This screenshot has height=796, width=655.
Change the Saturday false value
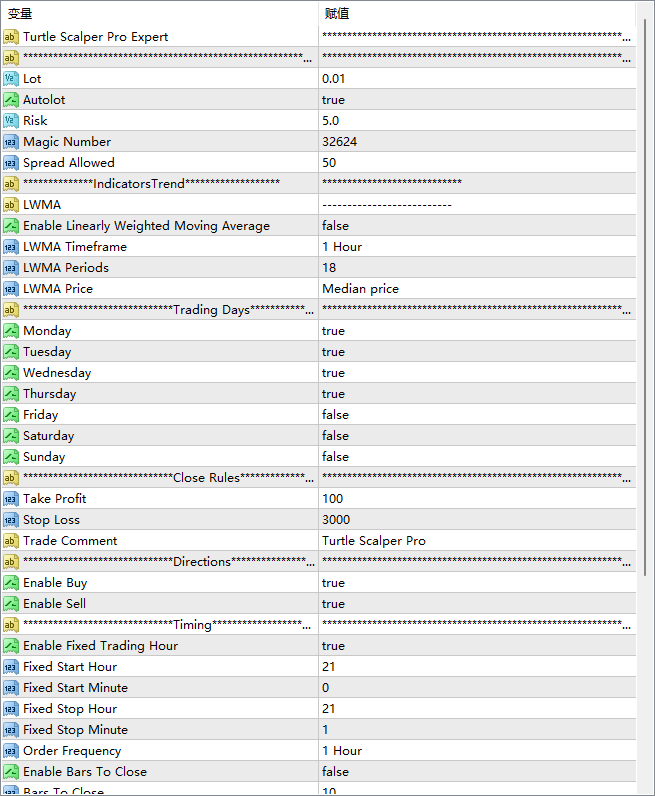(x=477, y=436)
